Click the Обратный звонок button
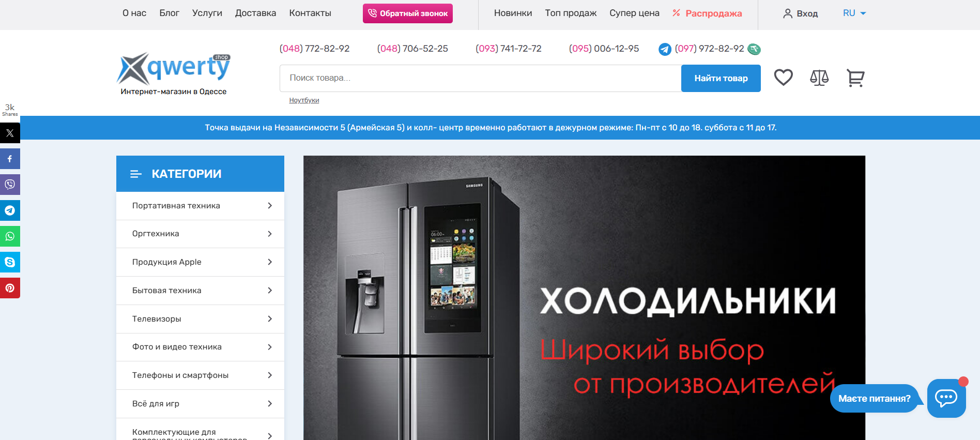The height and width of the screenshot is (440, 980). click(x=408, y=13)
